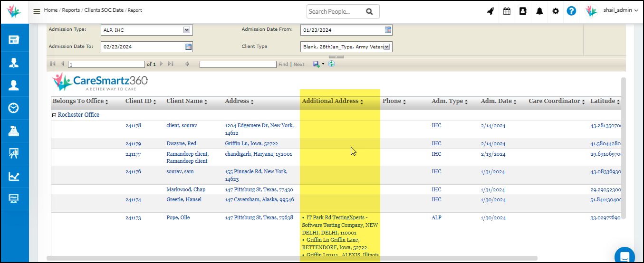Click the notifications bell icon
The height and width of the screenshot is (263, 644).
[539, 11]
